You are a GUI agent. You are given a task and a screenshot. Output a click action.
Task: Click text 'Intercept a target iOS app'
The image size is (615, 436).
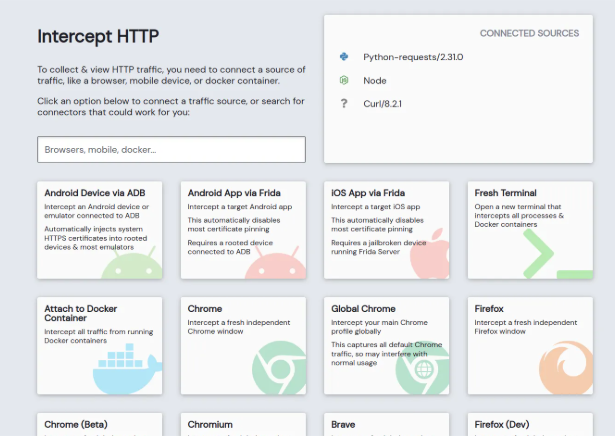[375, 207]
